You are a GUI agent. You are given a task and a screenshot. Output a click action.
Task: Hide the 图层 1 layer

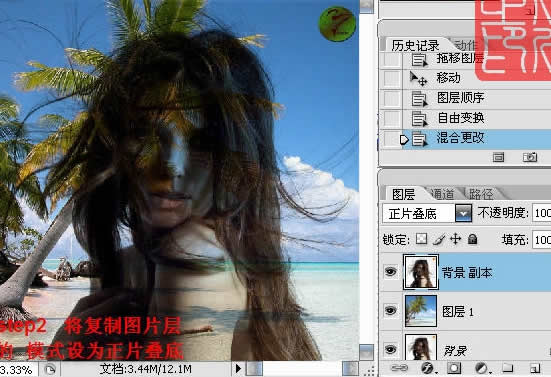click(x=390, y=311)
